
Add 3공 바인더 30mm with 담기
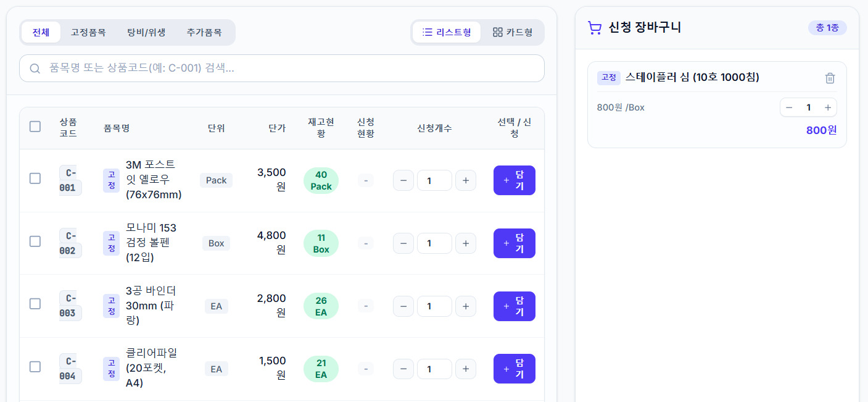click(x=515, y=306)
